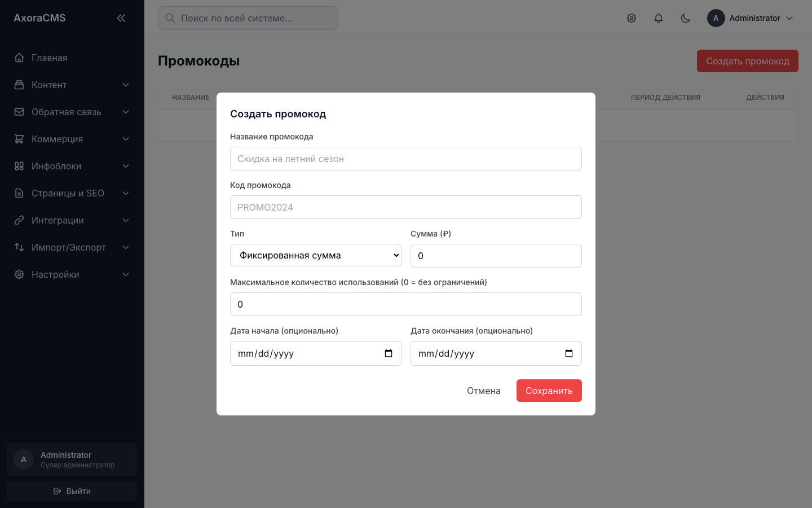Click the avatar in the sidebar user card
The image size is (812, 508).
pyautogui.click(x=24, y=459)
